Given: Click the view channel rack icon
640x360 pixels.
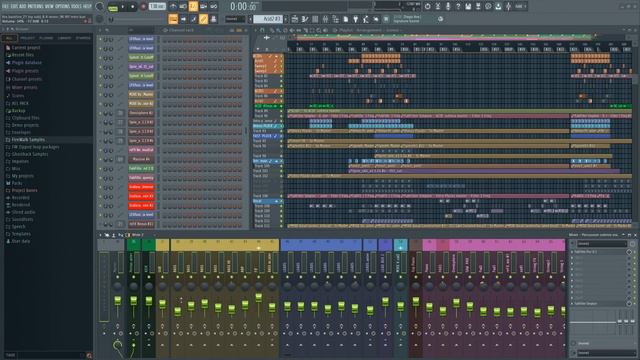Looking at the screenshot, I should pos(193,19).
